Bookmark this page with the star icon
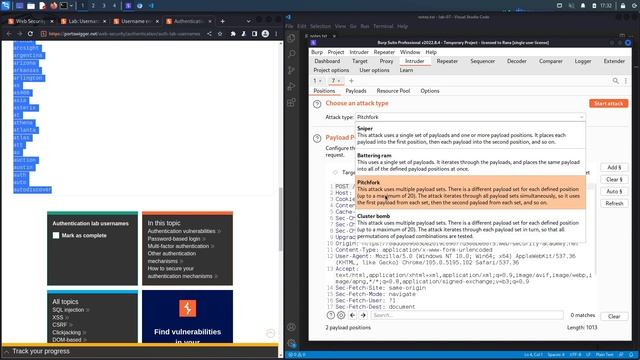Screen dimensions: 640x360 (x=220, y=34)
